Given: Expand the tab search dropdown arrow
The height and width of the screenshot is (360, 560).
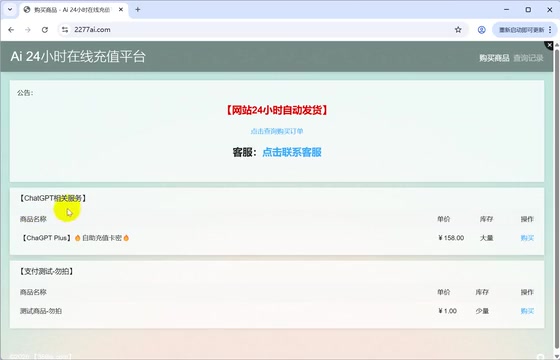Looking at the screenshot, I should coord(10,10).
